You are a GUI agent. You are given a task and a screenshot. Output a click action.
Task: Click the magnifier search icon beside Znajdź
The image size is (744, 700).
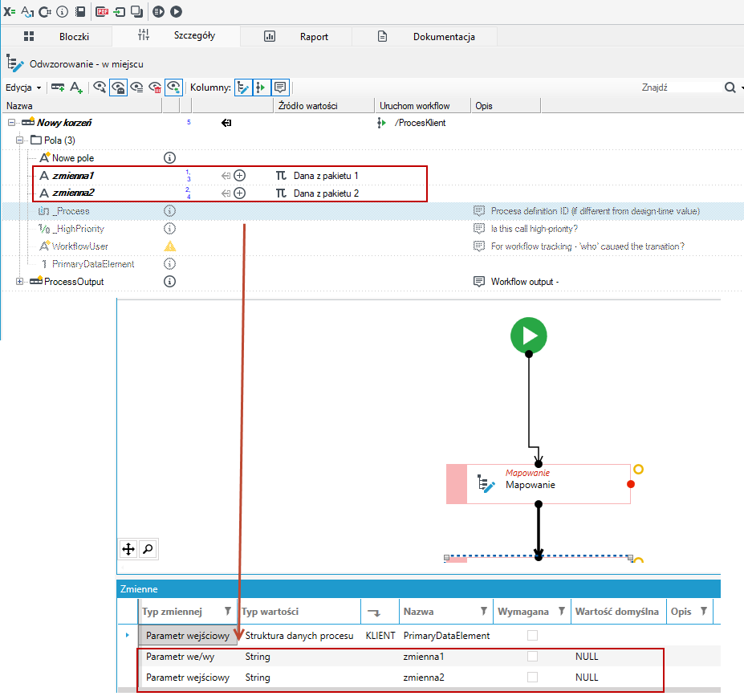(730, 87)
